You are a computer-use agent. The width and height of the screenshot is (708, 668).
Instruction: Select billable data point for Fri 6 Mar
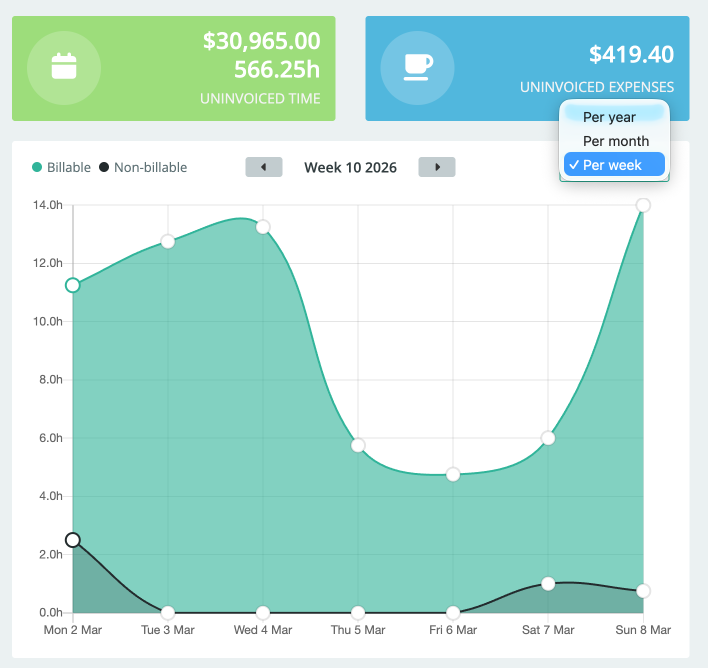453,475
